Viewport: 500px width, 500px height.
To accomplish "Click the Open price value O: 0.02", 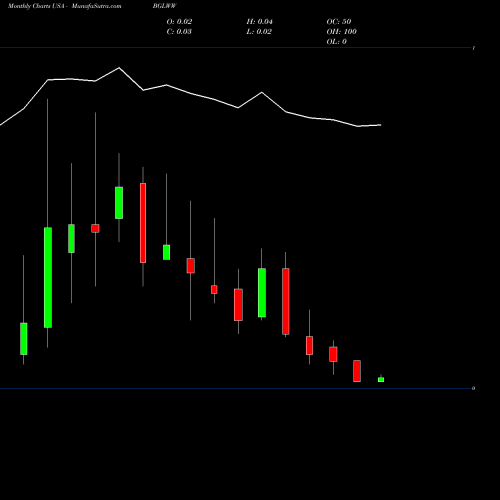I will click(179, 22).
